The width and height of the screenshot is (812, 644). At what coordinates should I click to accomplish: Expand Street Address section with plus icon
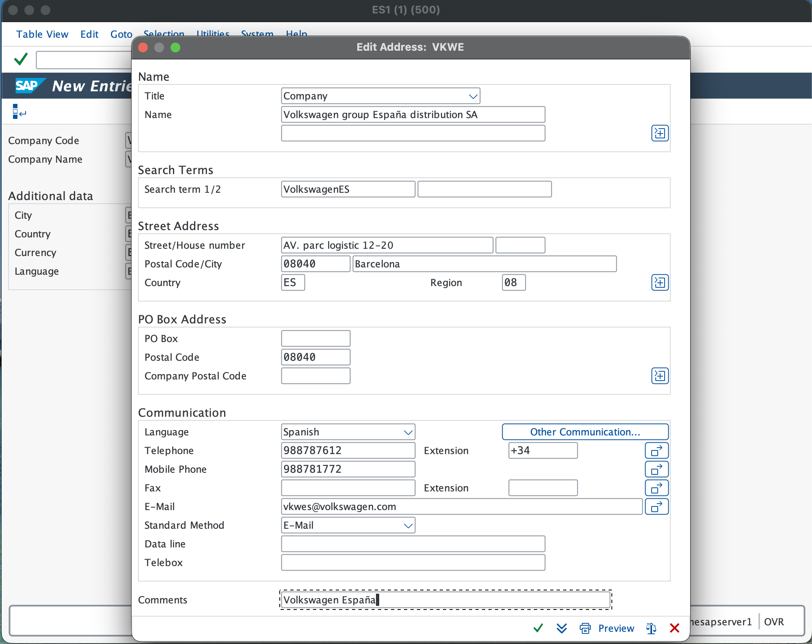[660, 282]
